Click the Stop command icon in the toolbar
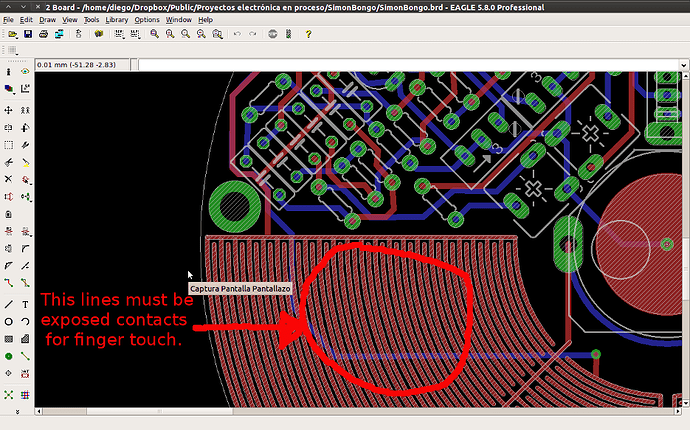 pos(272,34)
